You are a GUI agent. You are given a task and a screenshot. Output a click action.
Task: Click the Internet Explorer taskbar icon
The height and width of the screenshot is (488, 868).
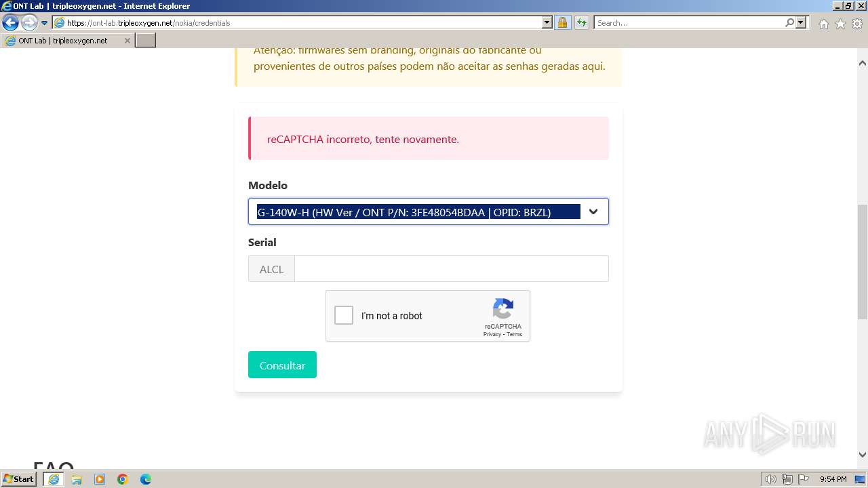54,479
